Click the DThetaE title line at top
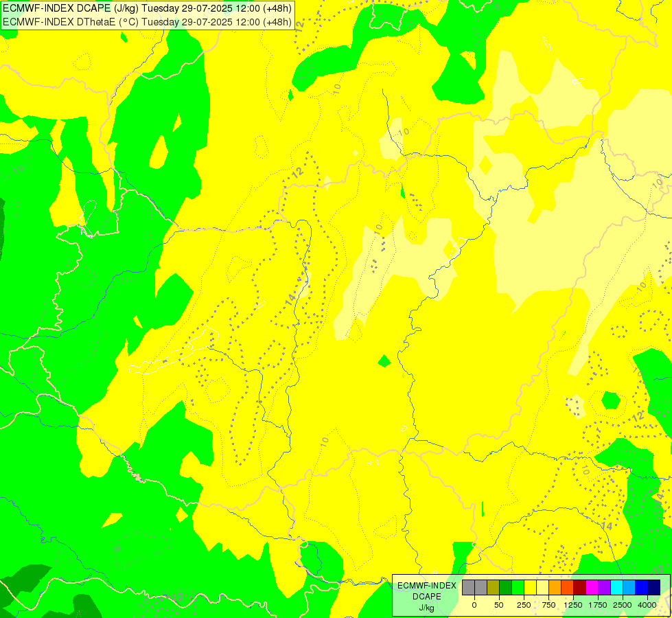 [147, 21]
